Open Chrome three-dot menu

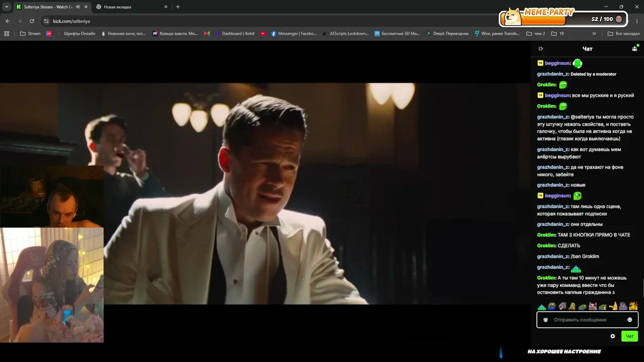point(637,21)
